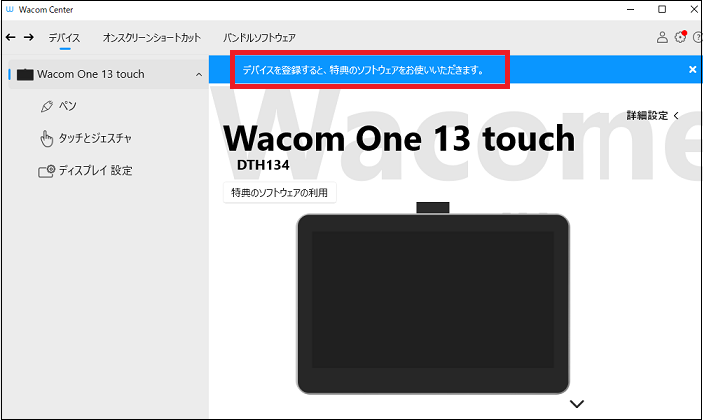Click the touch hand icon in sidebar
Viewport: 703px width, 420px height.
point(46,139)
